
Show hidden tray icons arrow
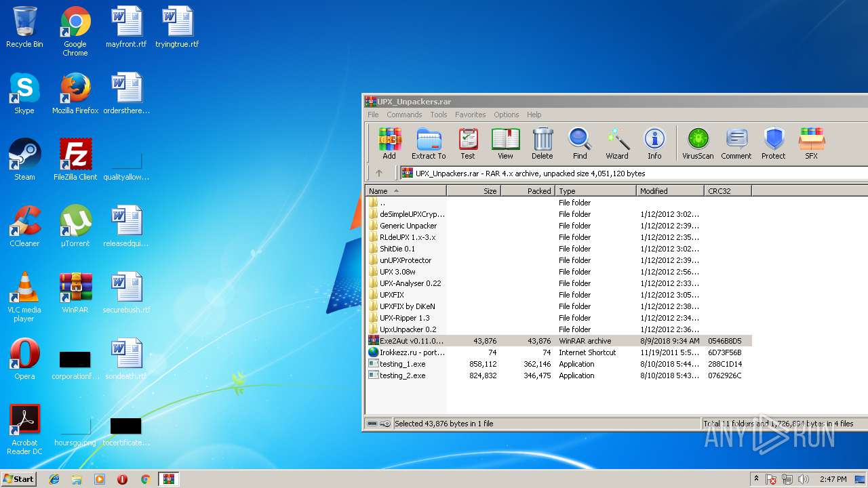click(x=756, y=479)
